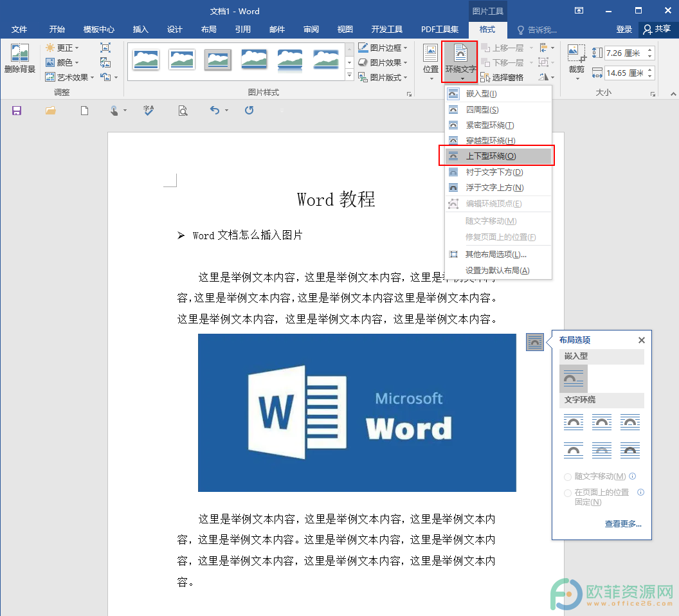This screenshot has width=679, height=616.
Task: Click the Redo icon
Action: (x=249, y=110)
